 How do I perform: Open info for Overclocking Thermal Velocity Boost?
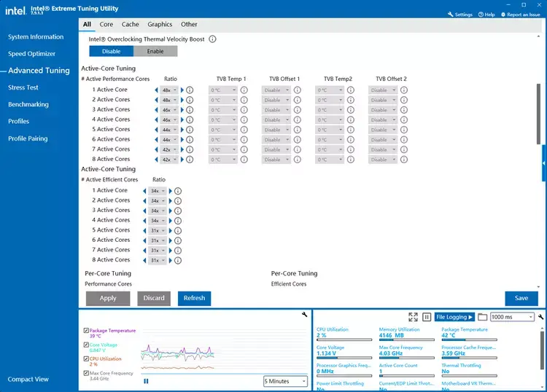pyautogui.click(x=212, y=39)
